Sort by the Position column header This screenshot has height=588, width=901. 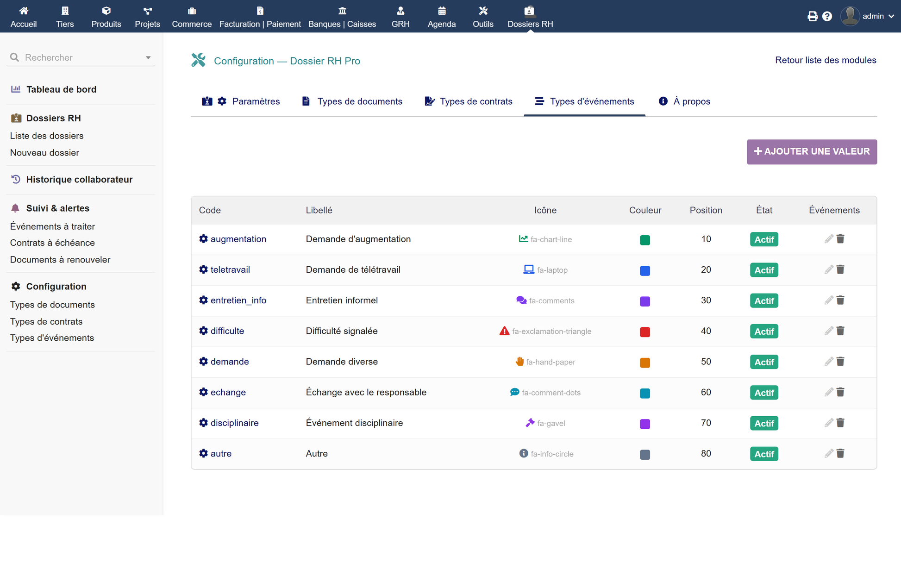[706, 210]
